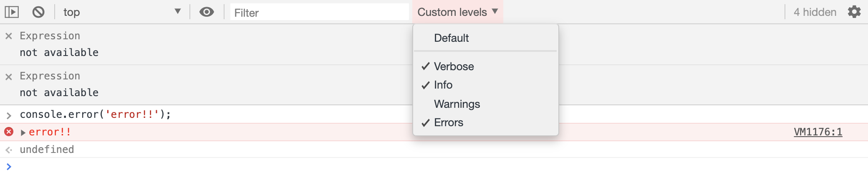Click the red error icon beside error!!

coord(9,132)
